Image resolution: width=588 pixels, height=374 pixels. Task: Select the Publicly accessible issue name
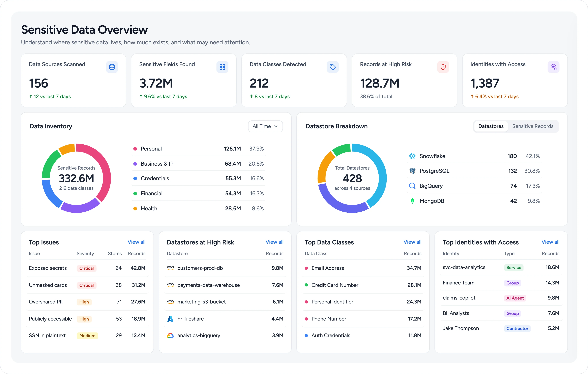[50, 319]
